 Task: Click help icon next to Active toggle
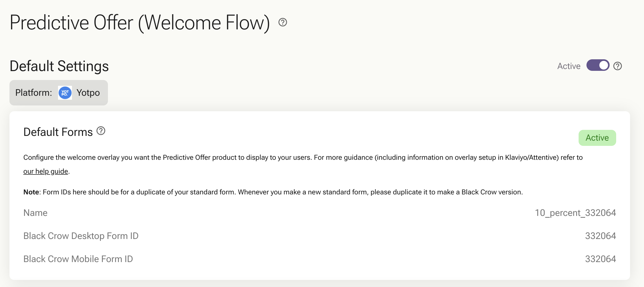617,66
